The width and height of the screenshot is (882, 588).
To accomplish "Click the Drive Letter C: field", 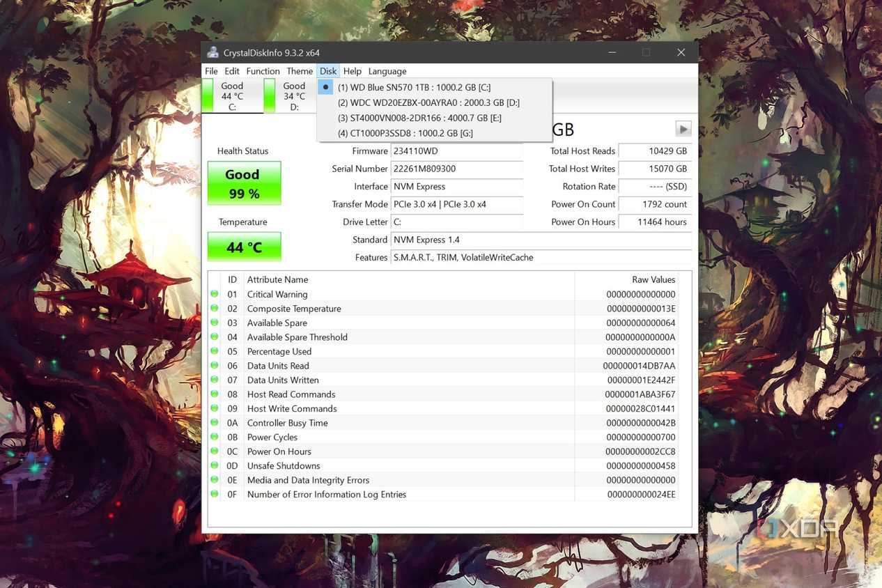I will (x=457, y=222).
